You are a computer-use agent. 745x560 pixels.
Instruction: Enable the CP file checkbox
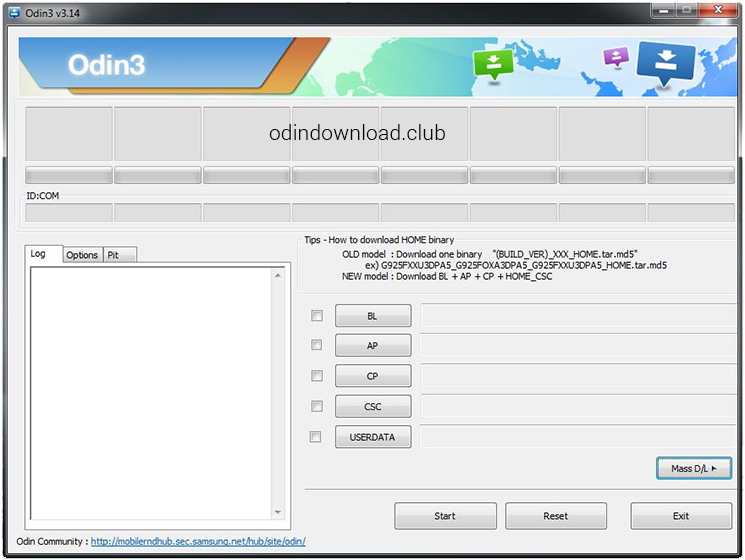pos(316,376)
